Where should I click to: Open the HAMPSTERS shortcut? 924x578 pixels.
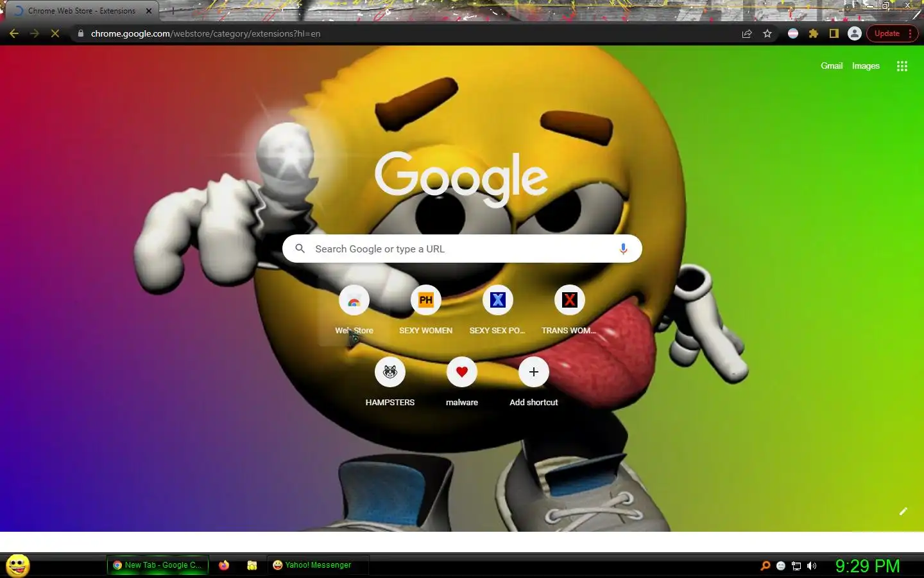pyautogui.click(x=390, y=383)
